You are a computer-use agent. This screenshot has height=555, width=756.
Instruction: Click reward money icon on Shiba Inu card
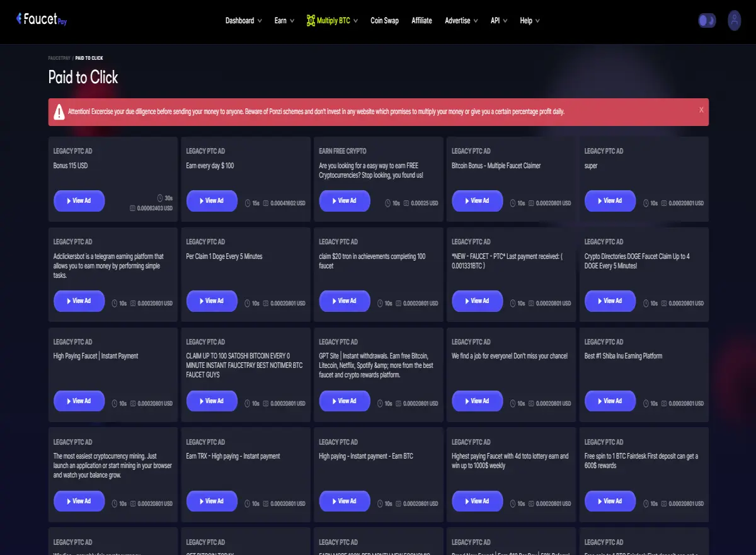tap(664, 404)
